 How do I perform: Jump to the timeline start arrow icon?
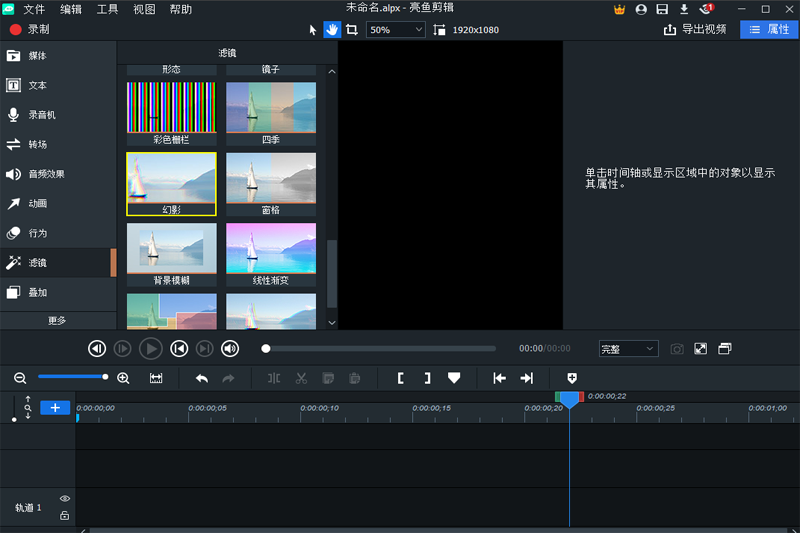(x=499, y=378)
